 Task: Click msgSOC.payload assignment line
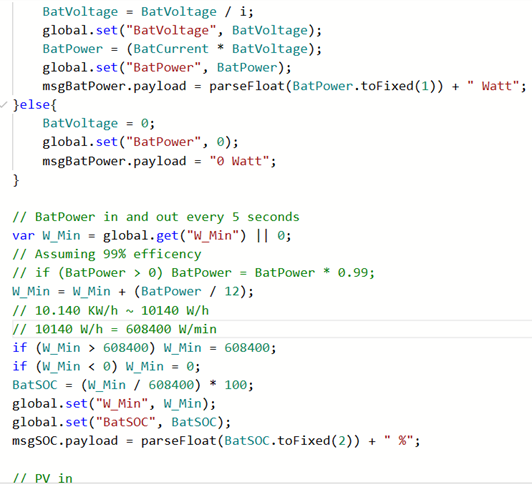[x=216, y=441]
